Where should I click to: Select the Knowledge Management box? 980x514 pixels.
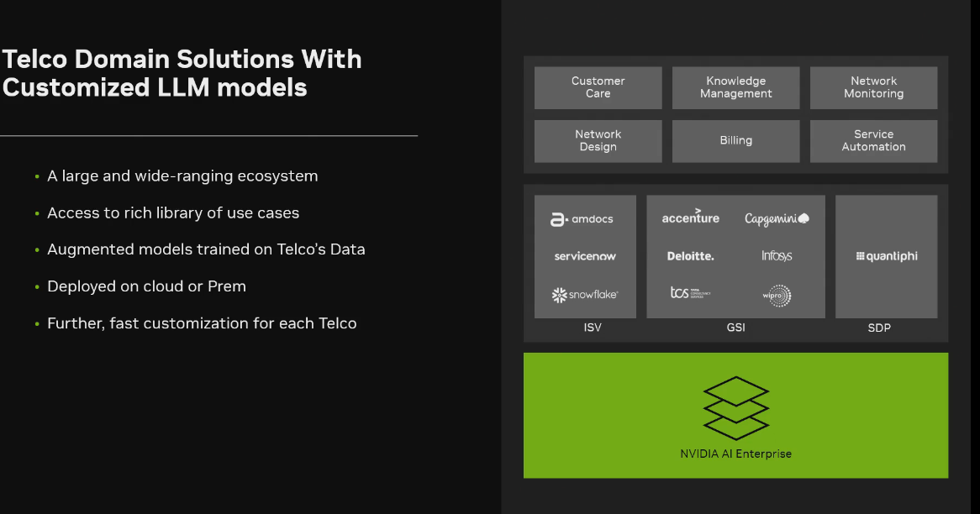click(x=735, y=87)
